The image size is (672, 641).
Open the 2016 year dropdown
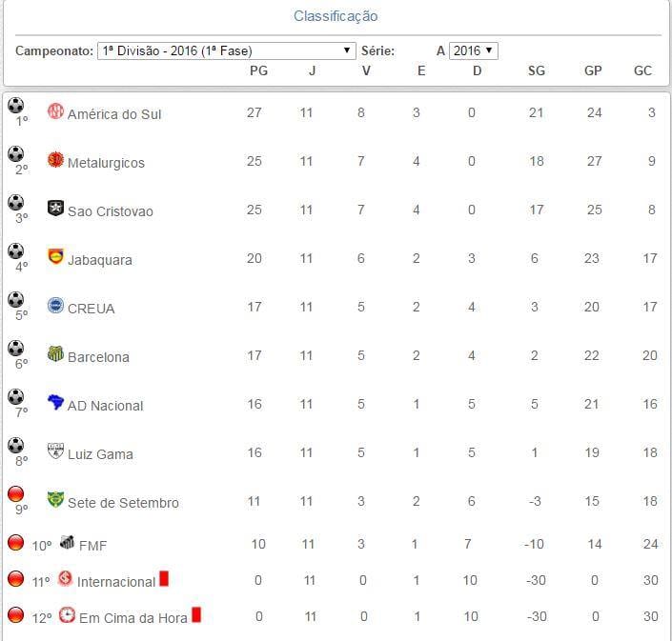[474, 50]
